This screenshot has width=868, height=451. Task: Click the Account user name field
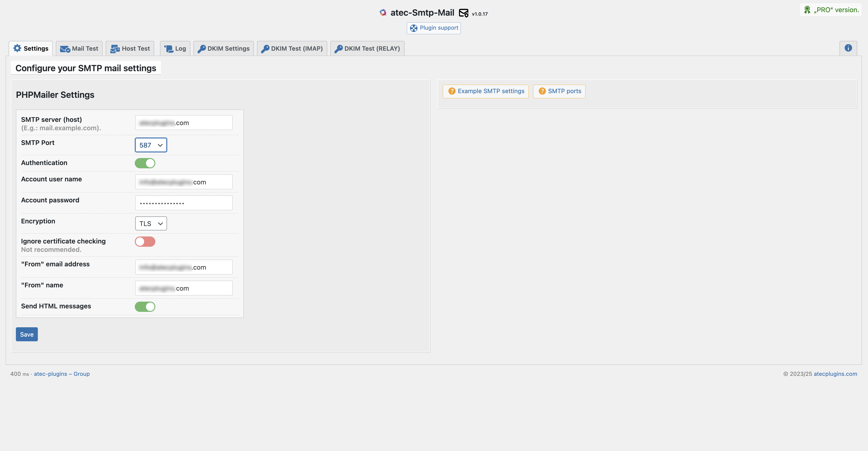click(184, 182)
